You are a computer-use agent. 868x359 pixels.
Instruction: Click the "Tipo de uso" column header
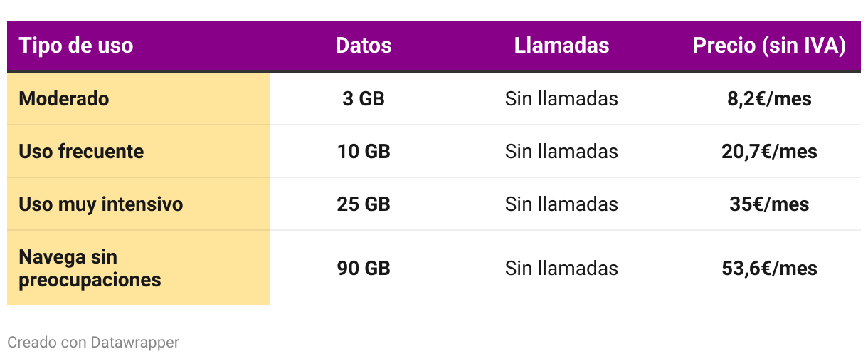(x=76, y=46)
